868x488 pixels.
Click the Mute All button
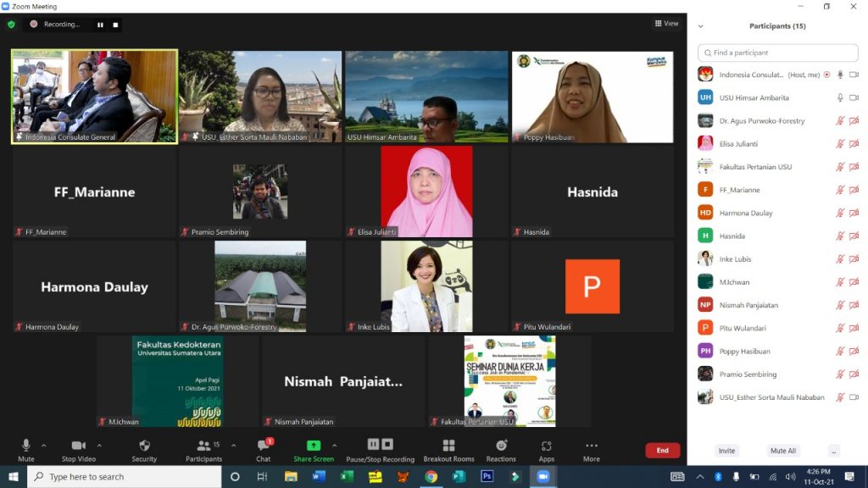(x=782, y=451)
